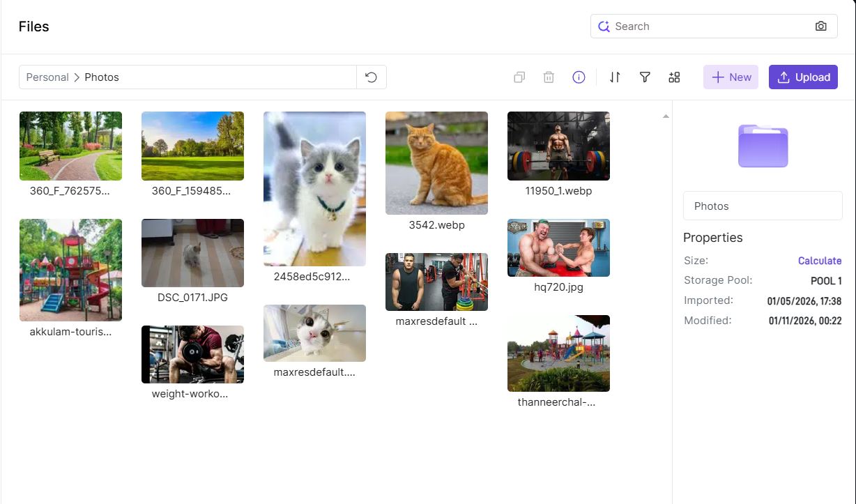Image resolution: width=856 pixels, height=504 pixels.
Task: Click the copy icon in toolbar
Action: point(519,77)
